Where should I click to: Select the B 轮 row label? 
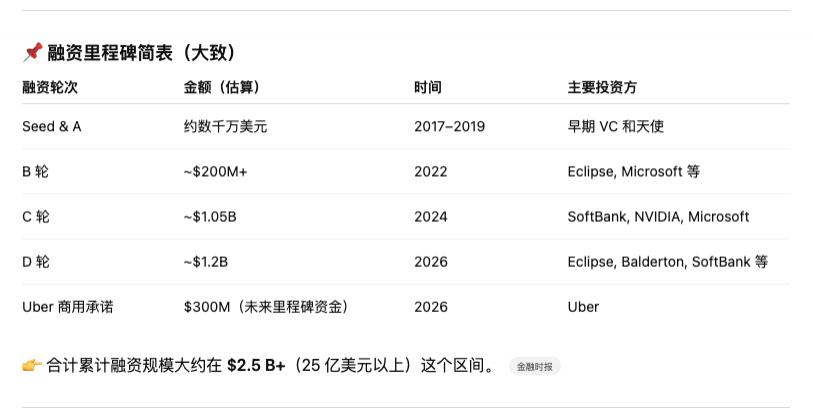point(35,172)
